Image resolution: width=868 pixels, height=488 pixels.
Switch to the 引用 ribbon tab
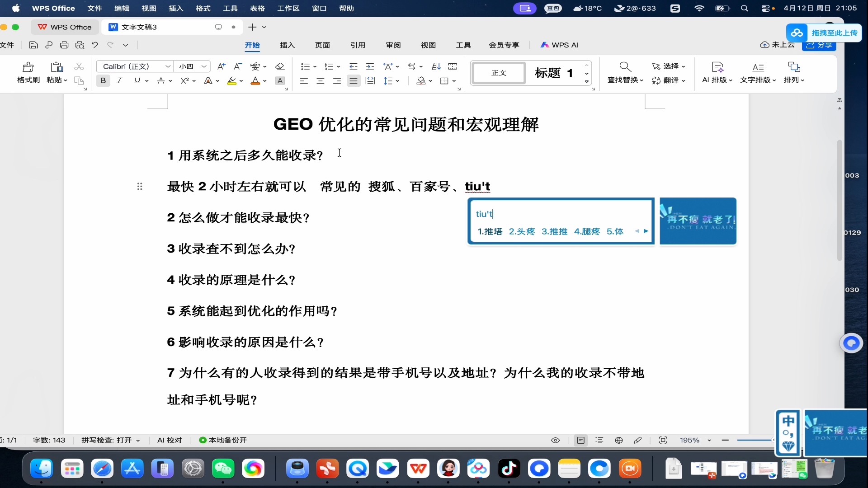(358, 45)
